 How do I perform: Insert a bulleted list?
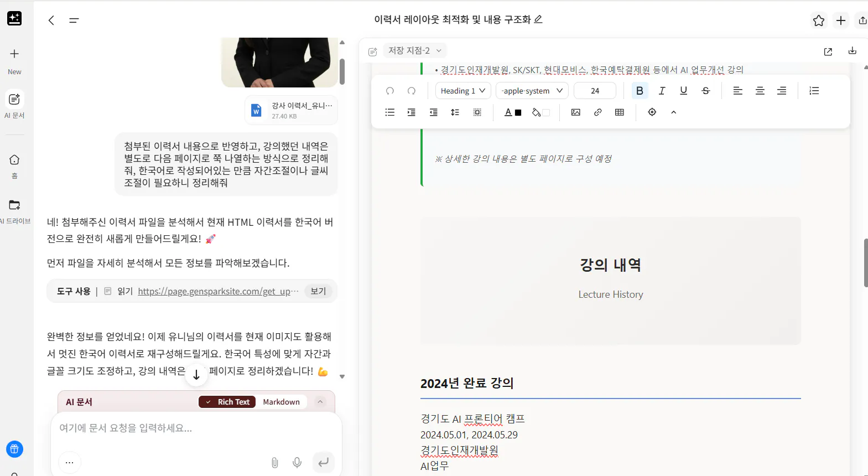pos(390,112)
